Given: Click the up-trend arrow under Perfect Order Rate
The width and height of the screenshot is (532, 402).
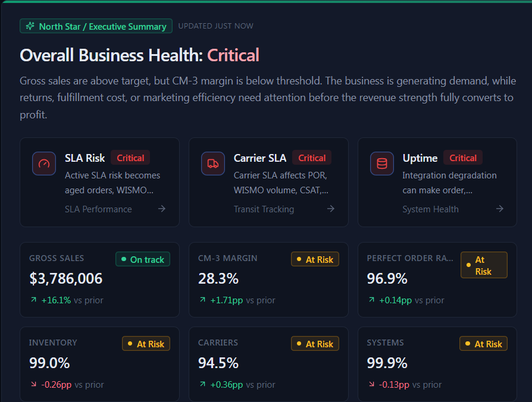Looking at the screenshot, I should tap(371, 300).
